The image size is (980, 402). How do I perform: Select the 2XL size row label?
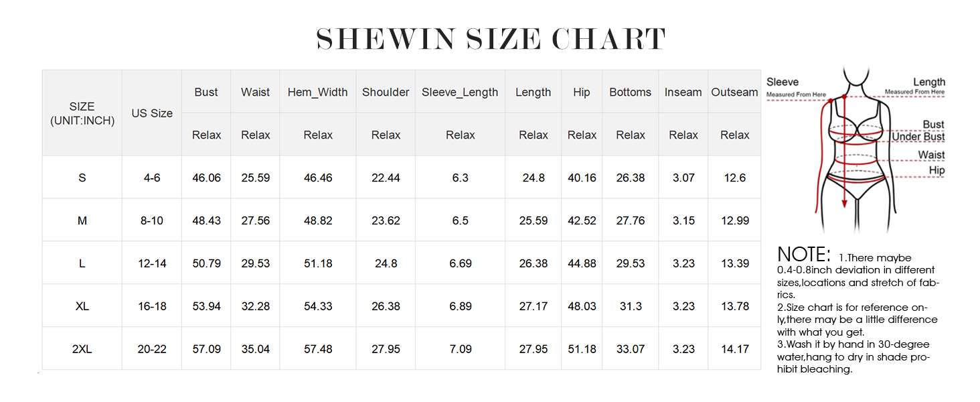[82, 349]
